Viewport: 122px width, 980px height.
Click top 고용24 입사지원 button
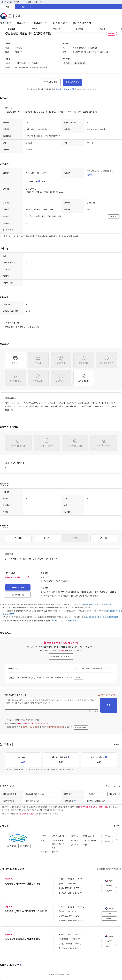[x=72, y=82]
